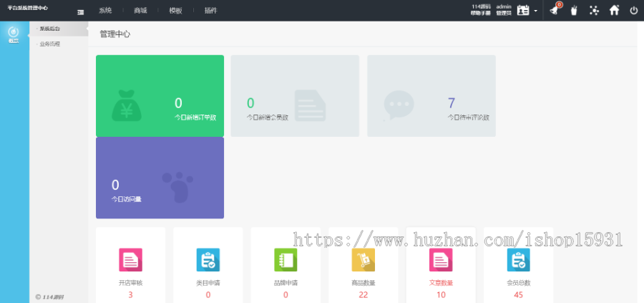Open the green 今日新增订单数 card

(x=160, y=96)
